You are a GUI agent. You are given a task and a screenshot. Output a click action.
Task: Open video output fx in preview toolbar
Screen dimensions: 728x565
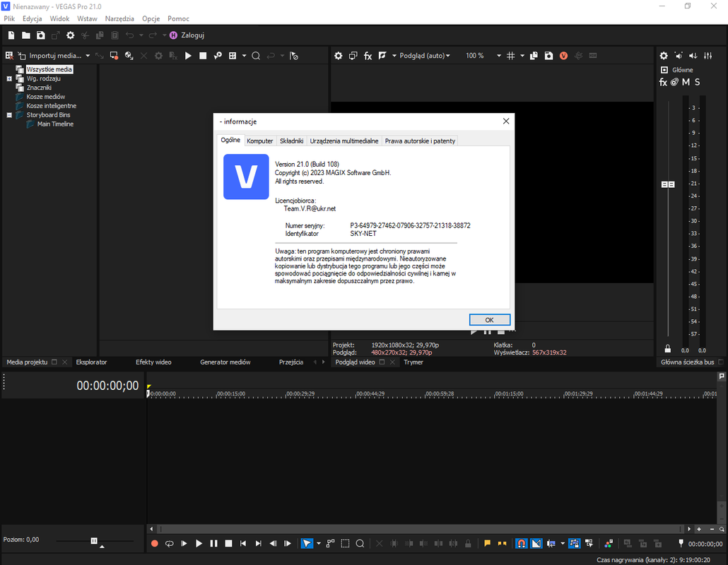pos(368,56)
